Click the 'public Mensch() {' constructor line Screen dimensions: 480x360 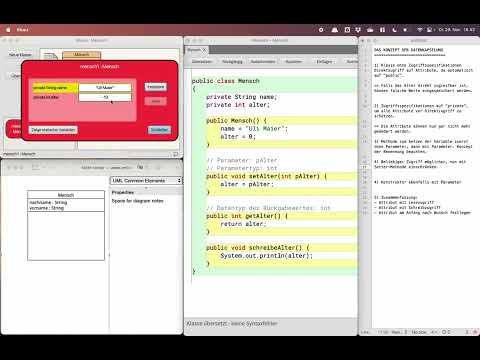[236, 121]
